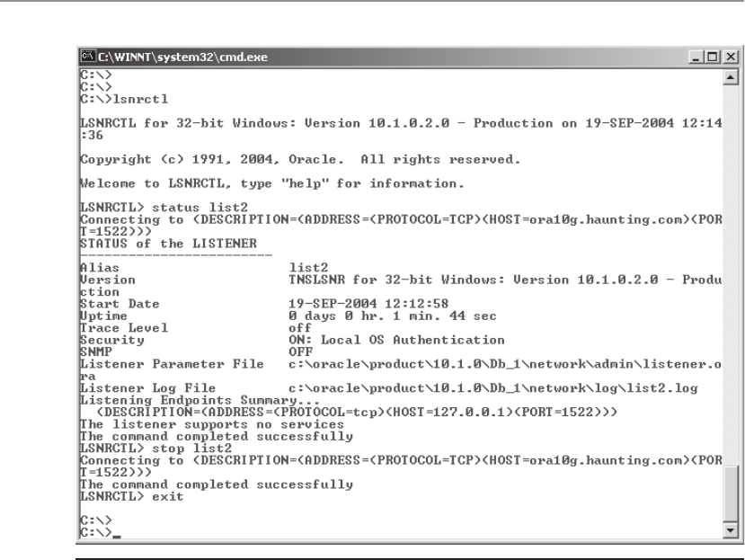
Task: Click the 'Security ON: Local OS Authentication' line
Action: (x=292, y=340)
